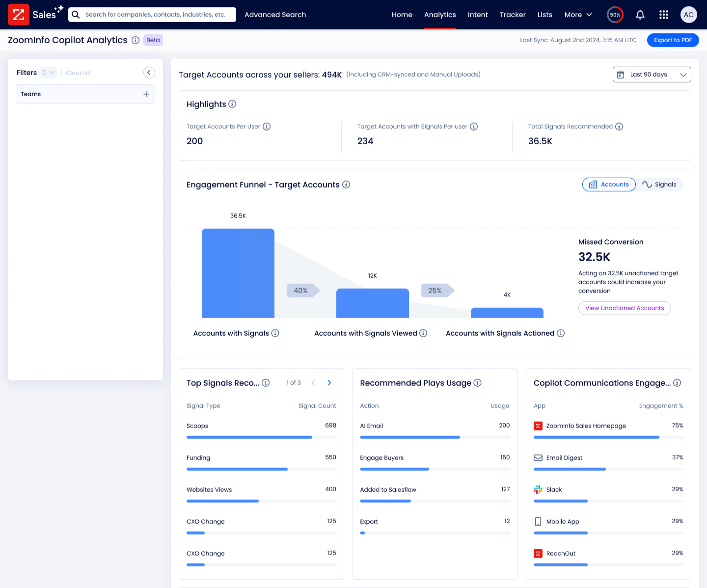Screen dimensions: 707x588
Task: Click info icon for Recommended Plays Usage
Action: pos(478,383)
